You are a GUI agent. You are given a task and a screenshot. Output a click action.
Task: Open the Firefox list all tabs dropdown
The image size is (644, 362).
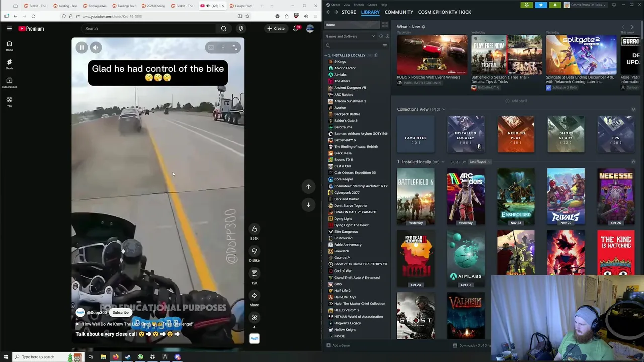[272, 6]
